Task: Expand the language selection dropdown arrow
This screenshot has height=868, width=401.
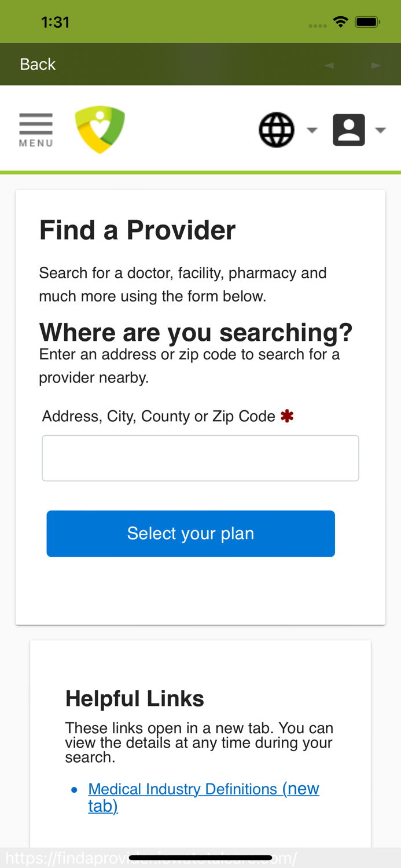Action: tap(312, 131)
